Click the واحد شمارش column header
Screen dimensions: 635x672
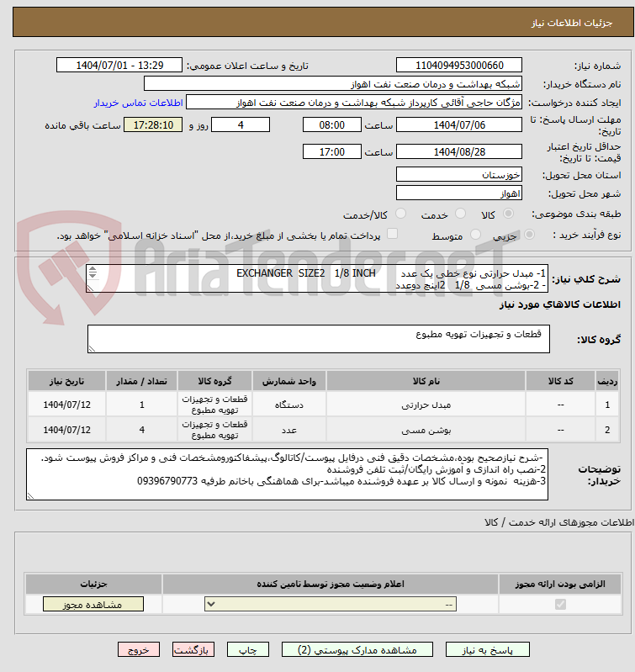click(x=289, y=381)
